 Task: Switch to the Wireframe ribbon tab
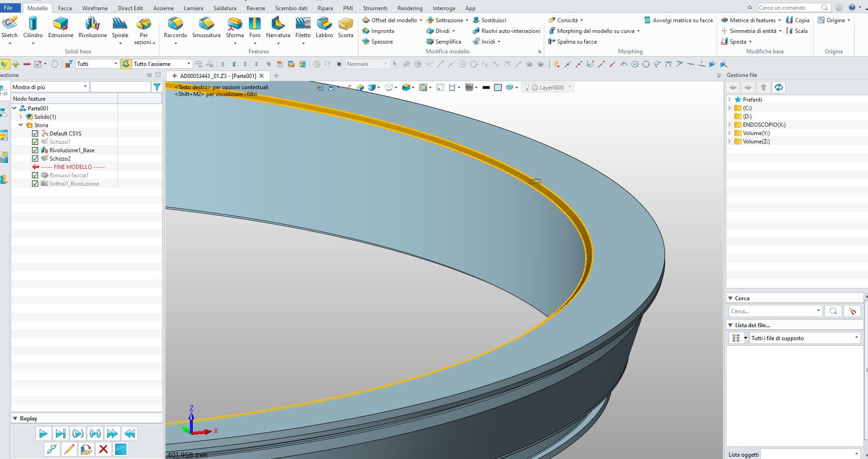coord(95,8)
